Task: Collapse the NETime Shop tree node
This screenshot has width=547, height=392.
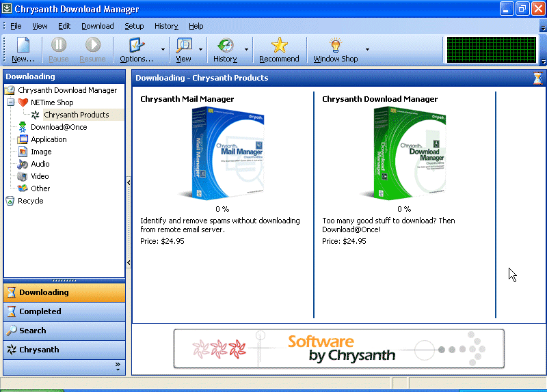Action: [10, 102]
